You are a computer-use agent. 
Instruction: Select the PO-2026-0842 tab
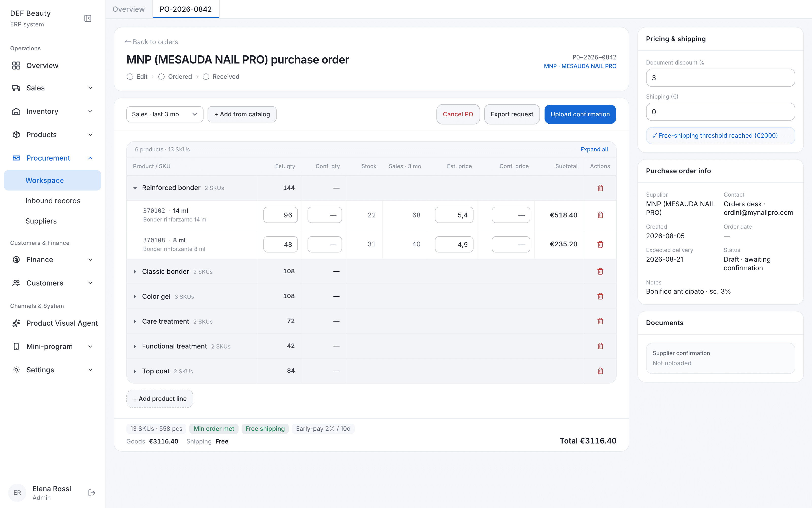pos(185,9)
